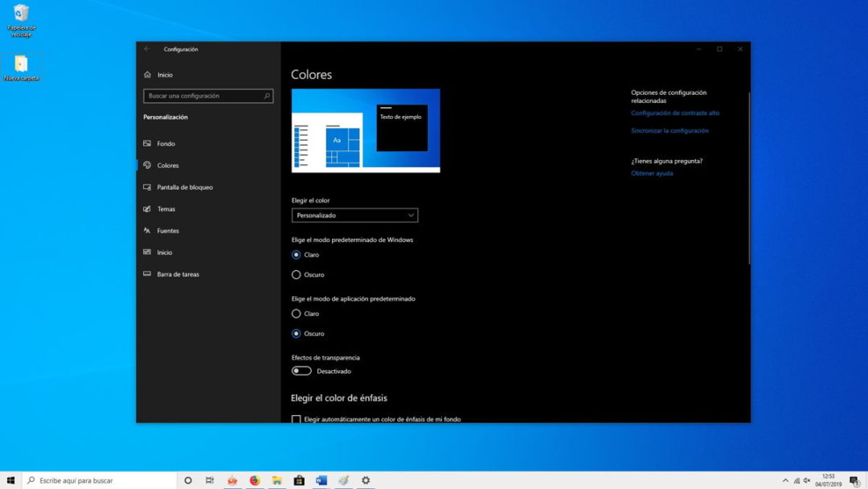The image size is (868, 489).
Task: Expand hidden icons in the system tray
Action: coord(785,479)
